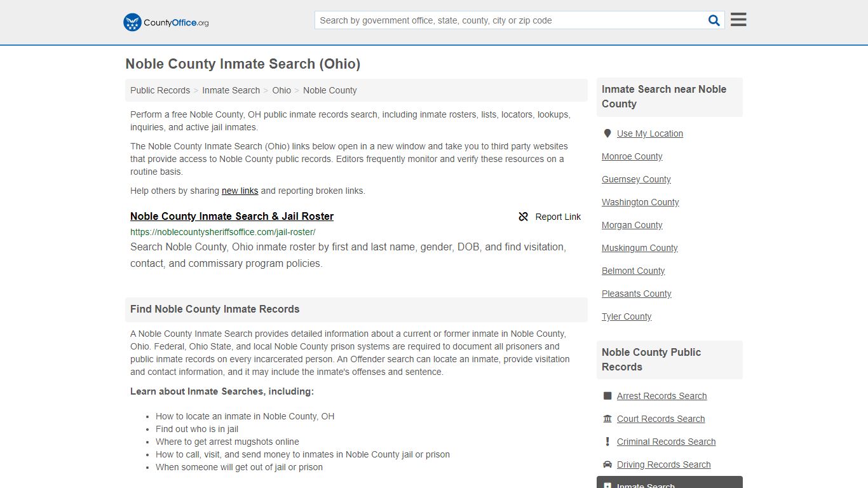The image size is (868, 488).
Task: Open Noble County Inmate Search & Jail Roster
Action: [x=232, y=216]
